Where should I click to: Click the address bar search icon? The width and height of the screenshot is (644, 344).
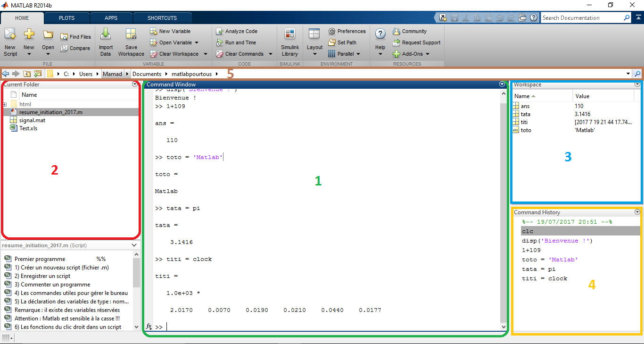tap(637, 74)
